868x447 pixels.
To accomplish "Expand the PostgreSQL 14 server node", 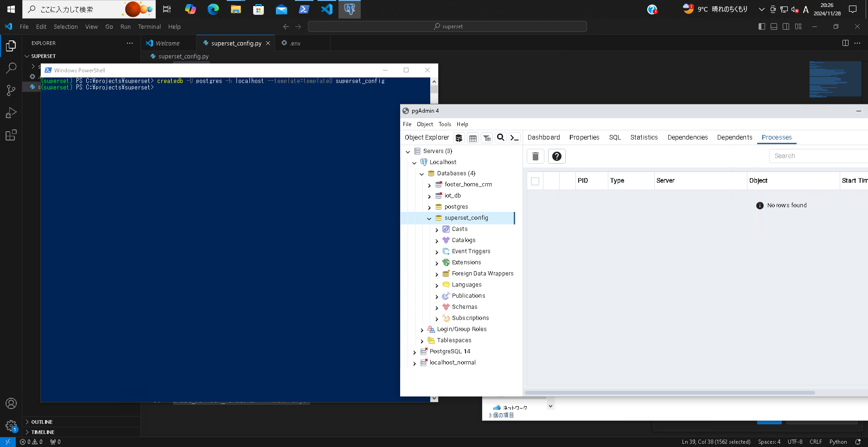I will pos(415,352).
